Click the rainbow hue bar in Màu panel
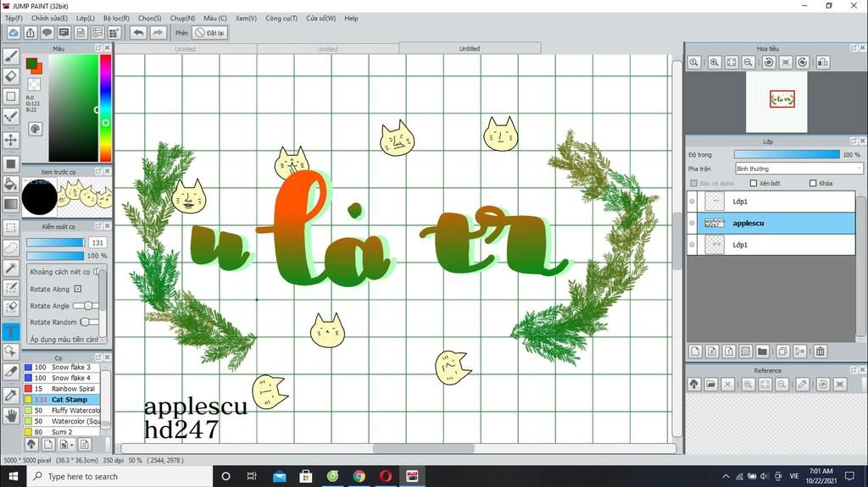 pyautogui.click(x=104, y=108)
